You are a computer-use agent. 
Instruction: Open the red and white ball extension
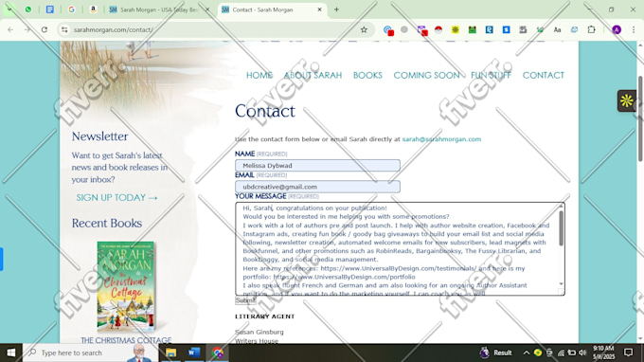438,29
